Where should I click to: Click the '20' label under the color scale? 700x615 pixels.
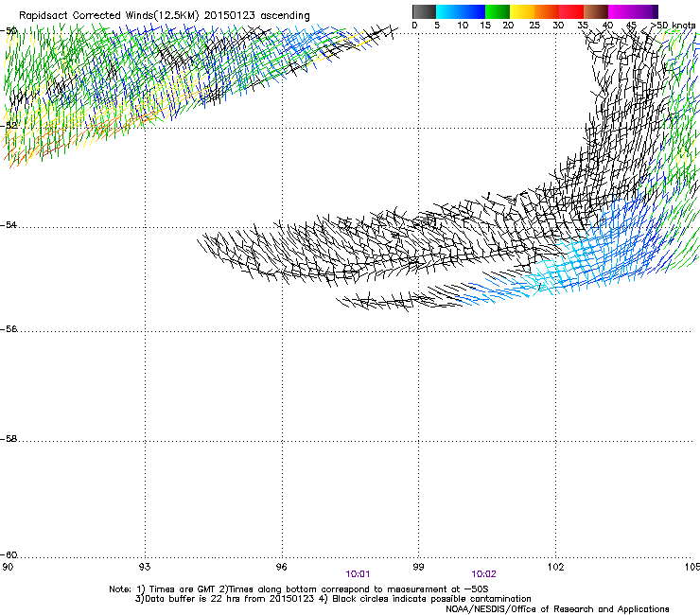[508, 25]
